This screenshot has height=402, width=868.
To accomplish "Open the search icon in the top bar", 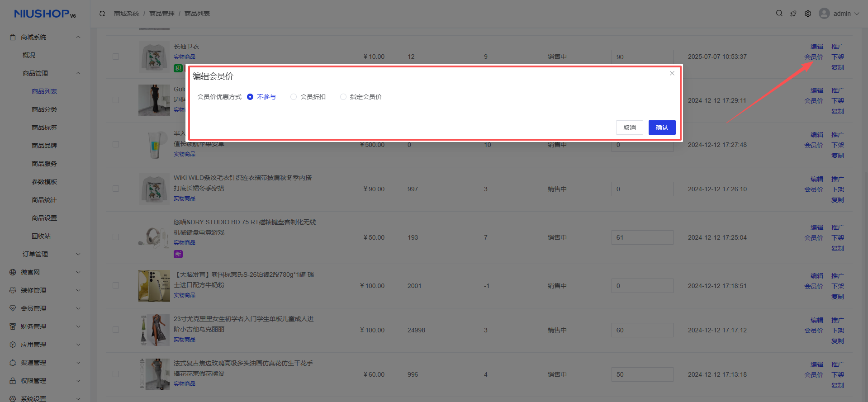I will click(x=779, y=14).
